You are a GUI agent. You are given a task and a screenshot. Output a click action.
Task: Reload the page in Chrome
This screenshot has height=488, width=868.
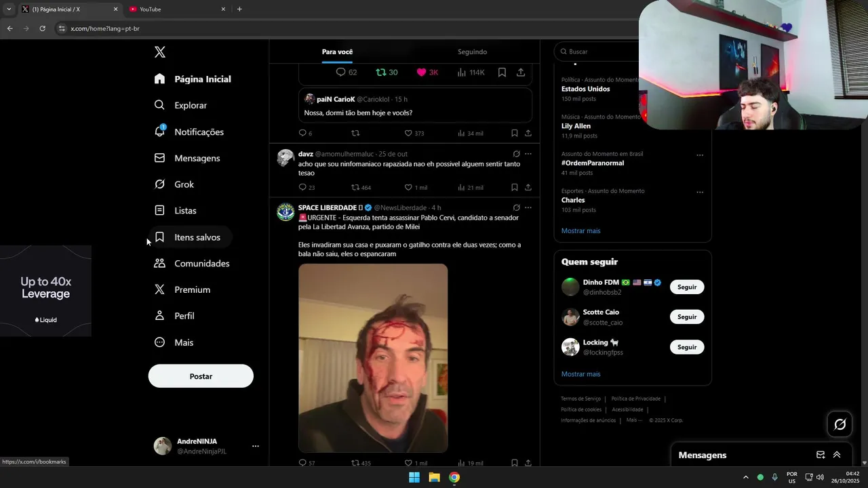click(42, 28)
